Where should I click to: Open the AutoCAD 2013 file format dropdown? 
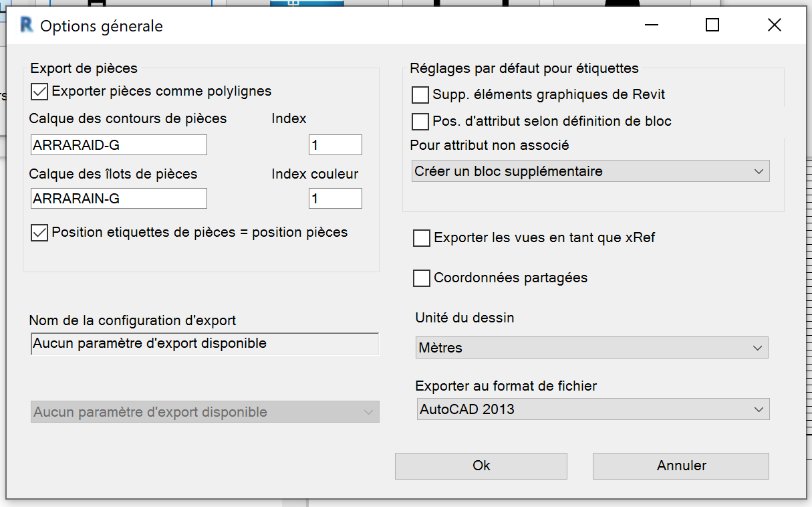point(592,409)
